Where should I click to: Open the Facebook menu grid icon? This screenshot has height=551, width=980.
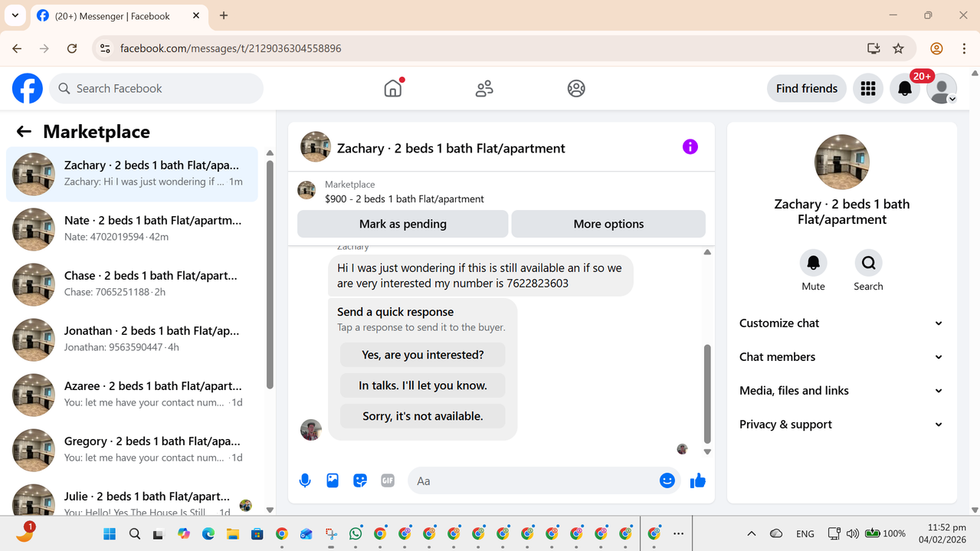[x=868, y=89]
